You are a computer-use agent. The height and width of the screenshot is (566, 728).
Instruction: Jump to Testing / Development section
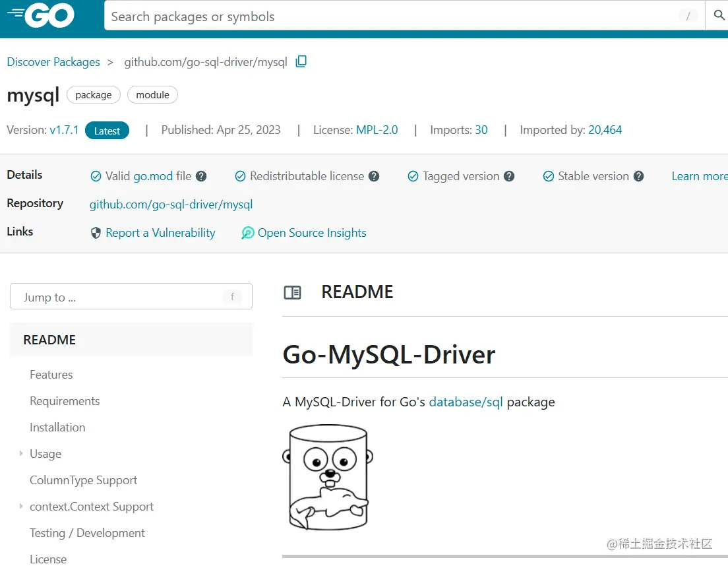[x=87, y=533]
